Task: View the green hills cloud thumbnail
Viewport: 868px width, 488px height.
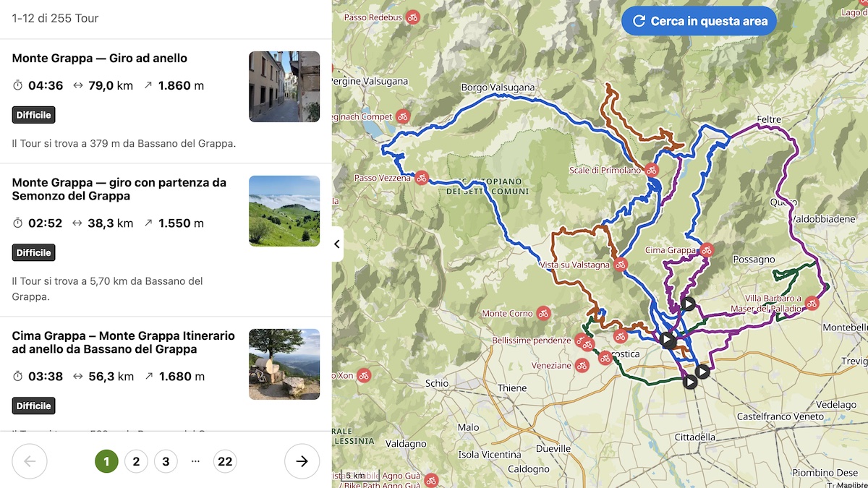Action: click(284, 211)
